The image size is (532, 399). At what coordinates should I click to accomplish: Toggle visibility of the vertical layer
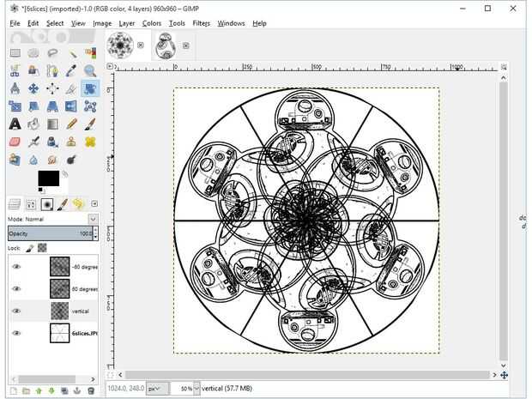click(x=16, y=311)
